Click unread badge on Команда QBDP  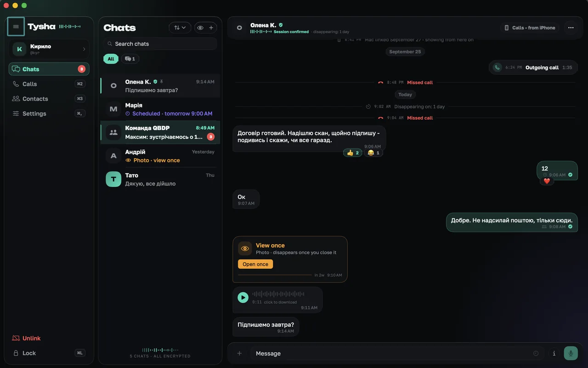(x=210, y=137)
